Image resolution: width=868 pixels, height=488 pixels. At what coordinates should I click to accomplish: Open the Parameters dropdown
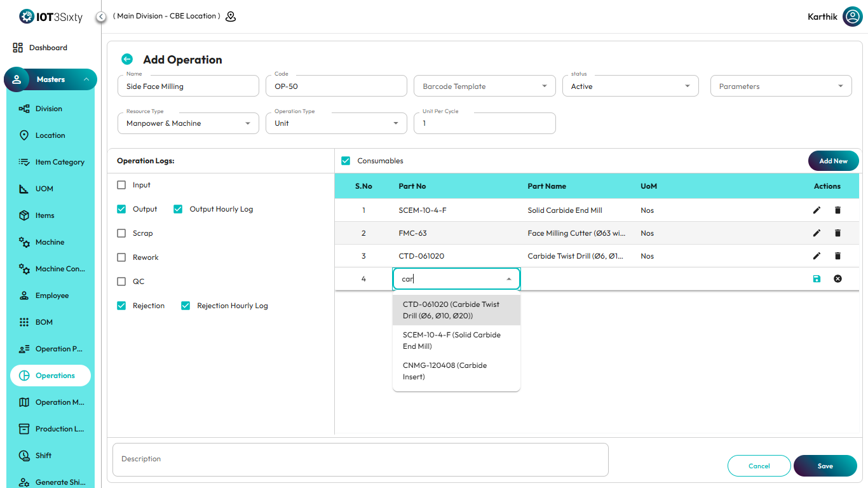point(780,86)
